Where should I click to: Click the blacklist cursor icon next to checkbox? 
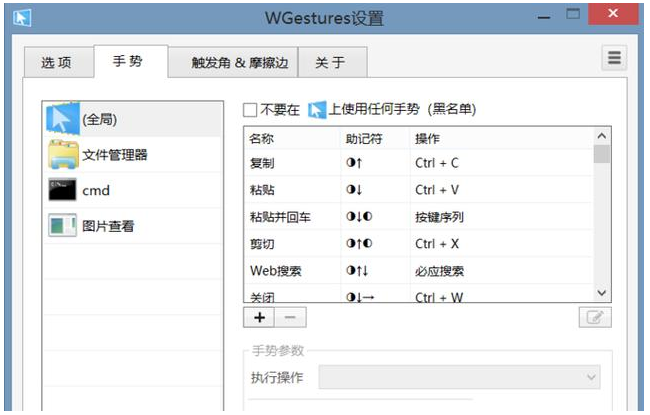tap(317, 110)
